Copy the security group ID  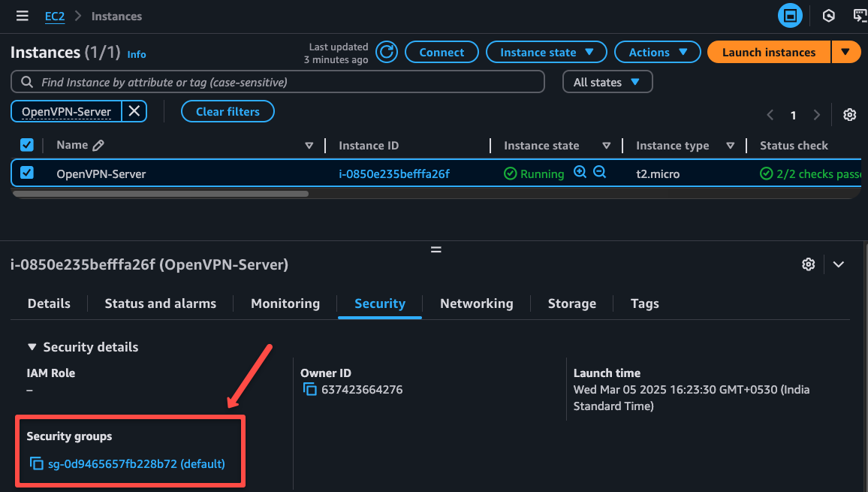coord(37,463)
